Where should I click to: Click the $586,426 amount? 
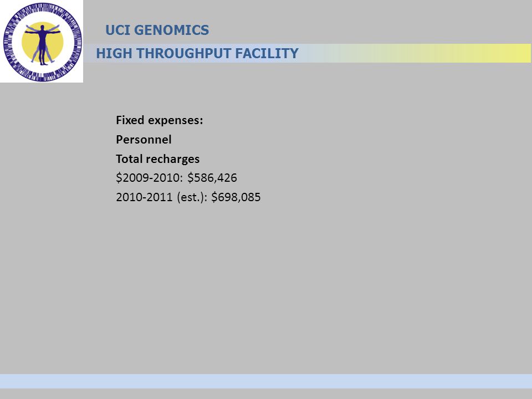pyautogui.click(x=212, y=177)
